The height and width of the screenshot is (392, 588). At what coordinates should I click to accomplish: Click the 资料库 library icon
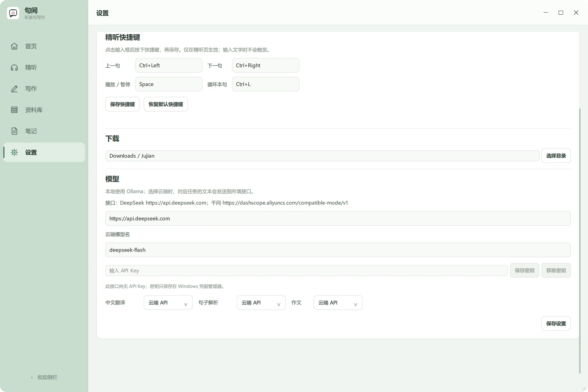click(14, 110)
